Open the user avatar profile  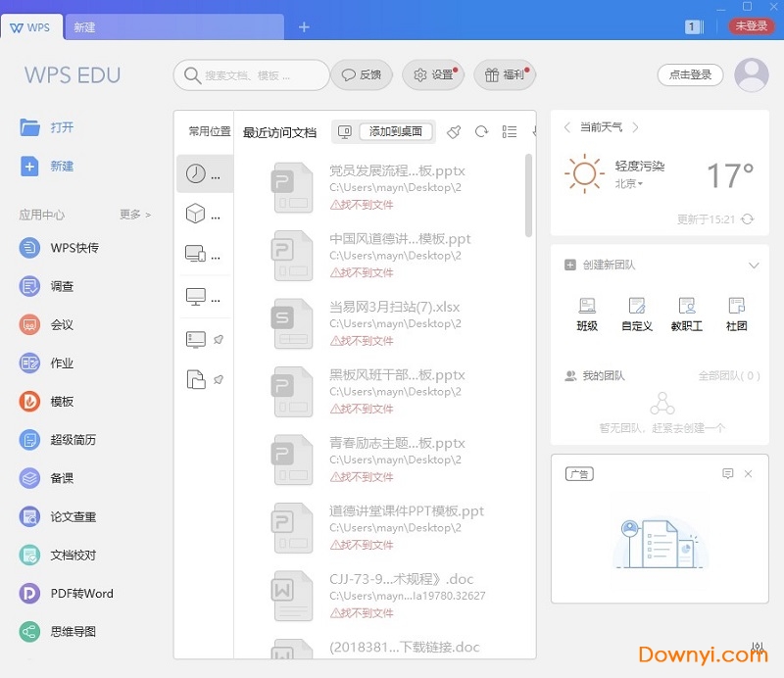coord(751,75)
